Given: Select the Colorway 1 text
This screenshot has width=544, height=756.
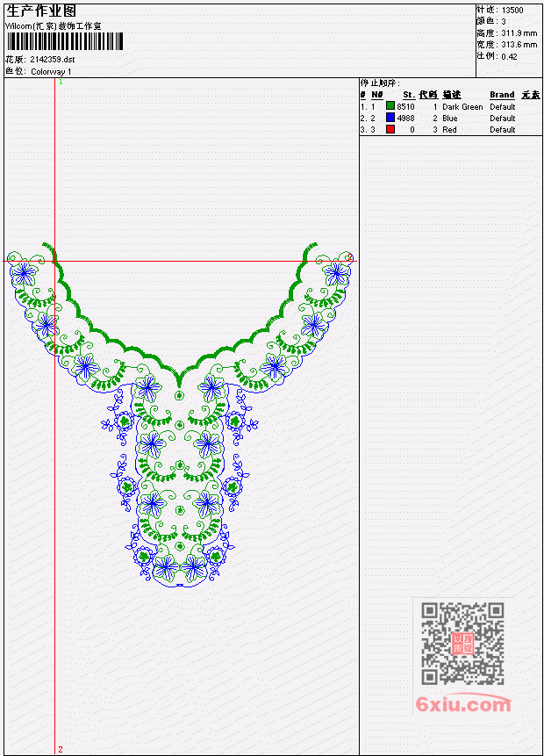Looking at the screenshot, I should [51, 71].
